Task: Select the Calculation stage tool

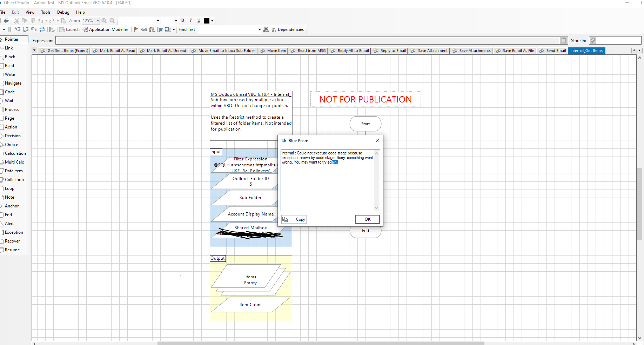Action: click(15, 153)
